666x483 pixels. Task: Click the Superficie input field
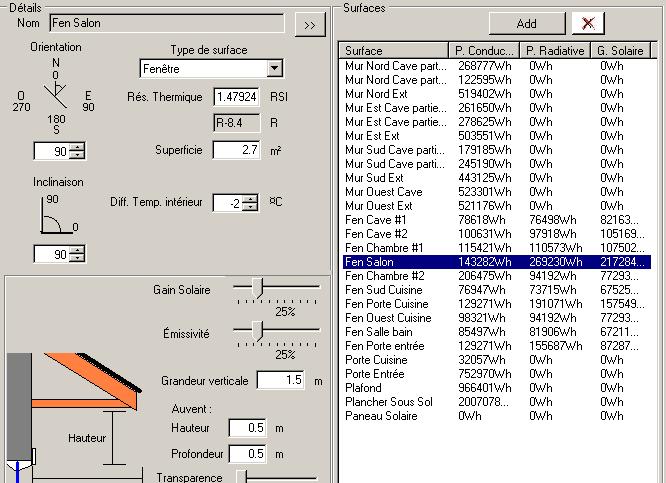coord(237,149)
